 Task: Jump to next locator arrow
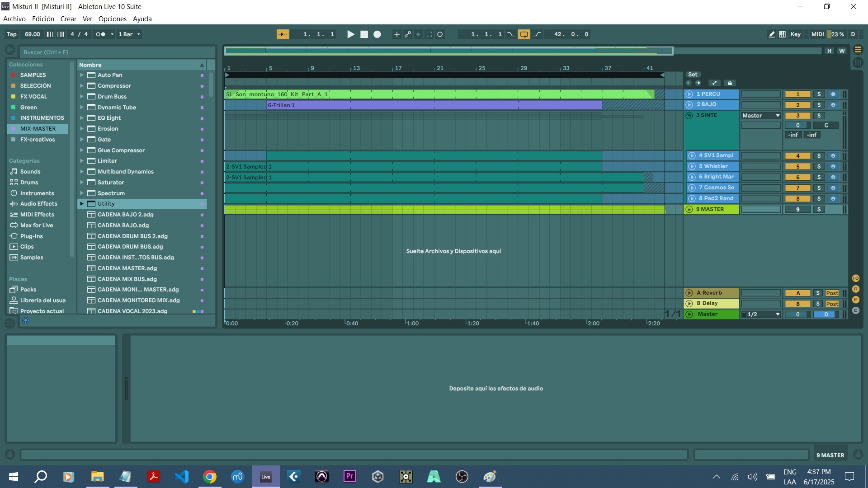tap(698, 83)
